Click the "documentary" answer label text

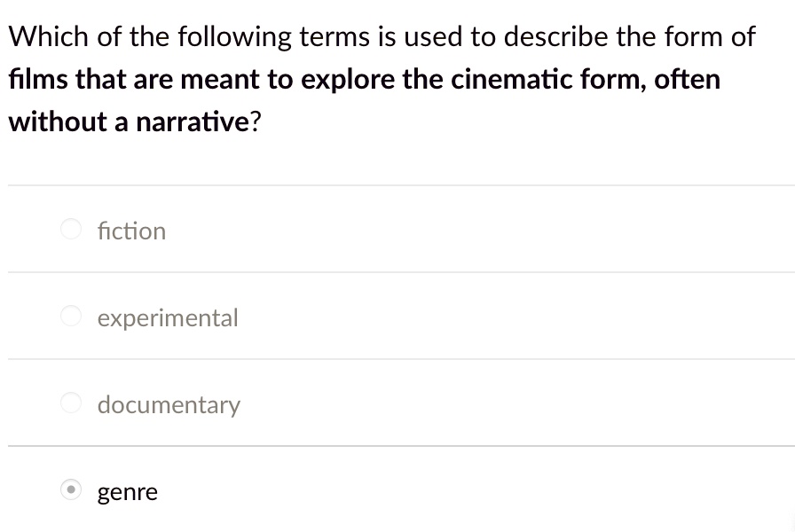(169, 405)
